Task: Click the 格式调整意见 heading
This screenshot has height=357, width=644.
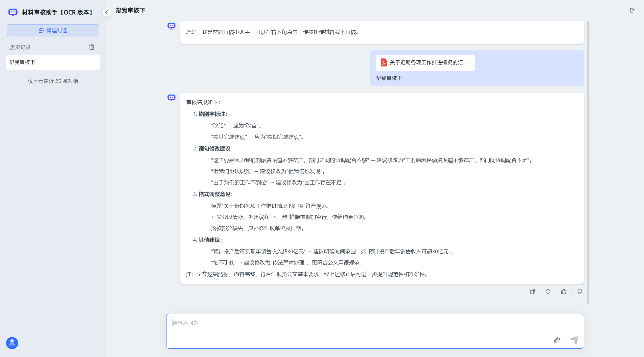Action: [x=214, y=194]
